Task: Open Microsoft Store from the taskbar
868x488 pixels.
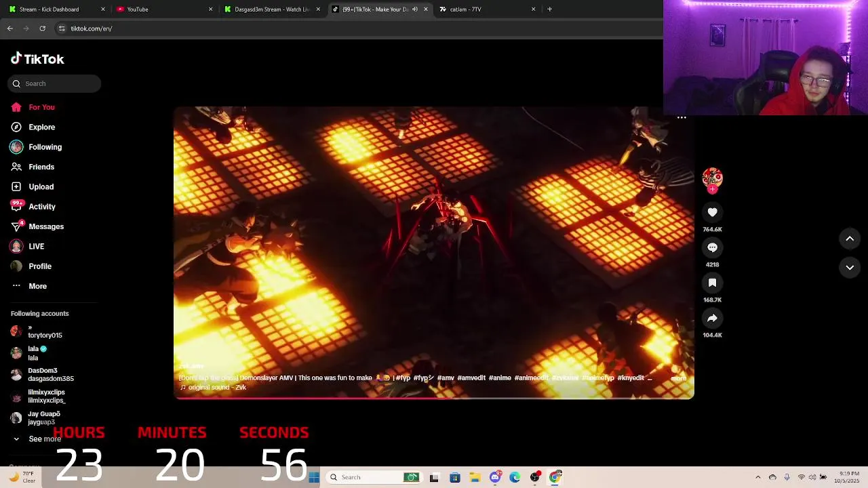Action: tap(455, 477)
